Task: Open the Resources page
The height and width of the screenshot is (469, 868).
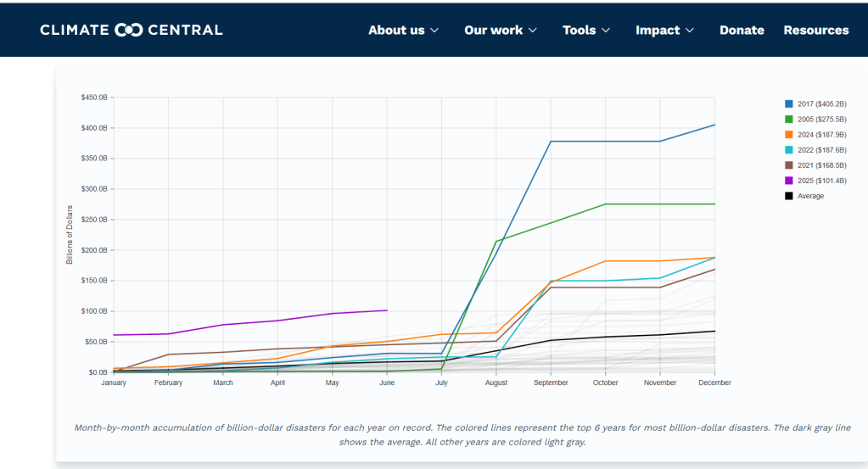Action: pyautogui.click(x=815, y=30)
